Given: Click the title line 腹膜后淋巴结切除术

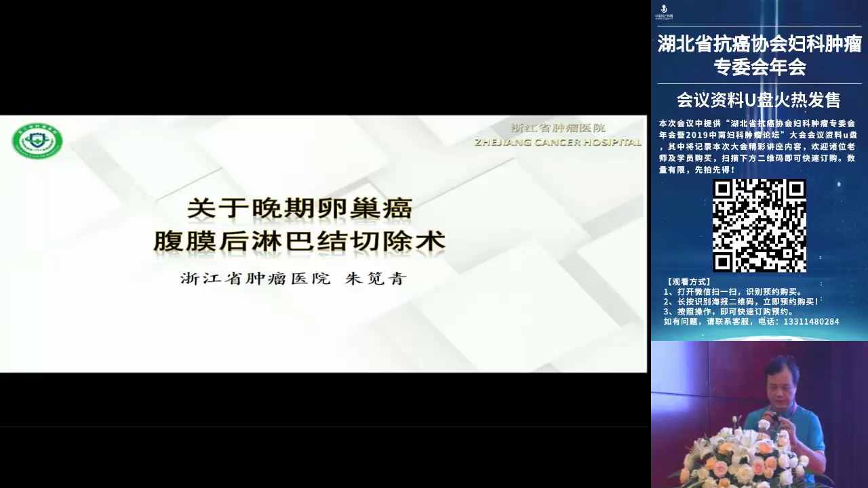Looking at the screenshot, I should pyautogui.click(x=299, y=241).
